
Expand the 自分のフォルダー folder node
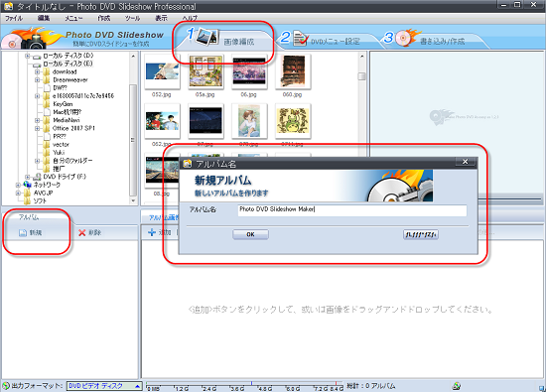(38, 161)
